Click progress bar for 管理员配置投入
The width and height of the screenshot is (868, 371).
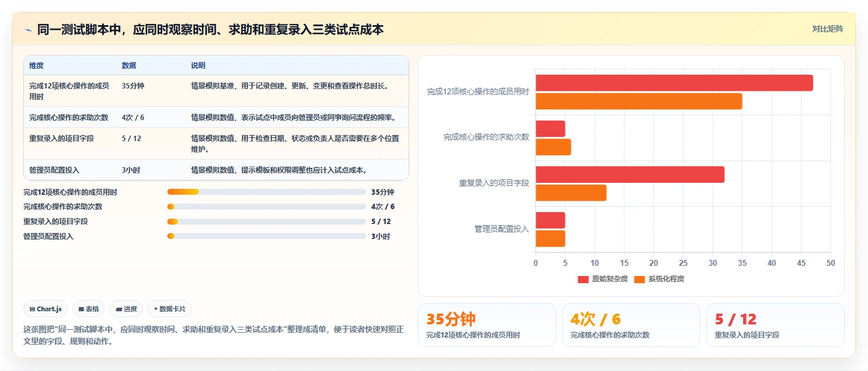(x=266, y=236)
